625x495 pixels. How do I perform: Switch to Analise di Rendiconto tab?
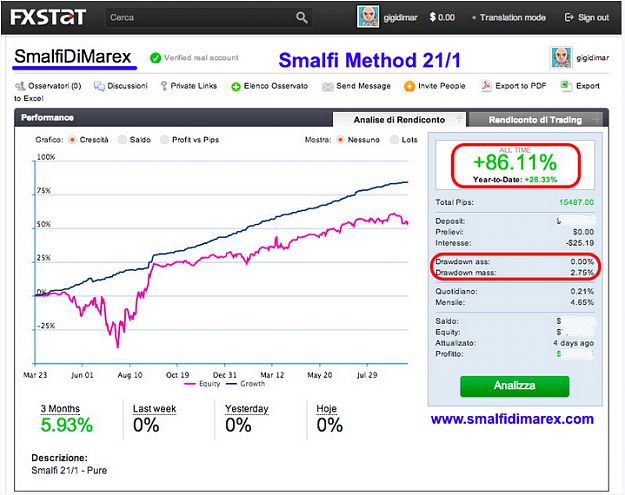click(399, 120)
